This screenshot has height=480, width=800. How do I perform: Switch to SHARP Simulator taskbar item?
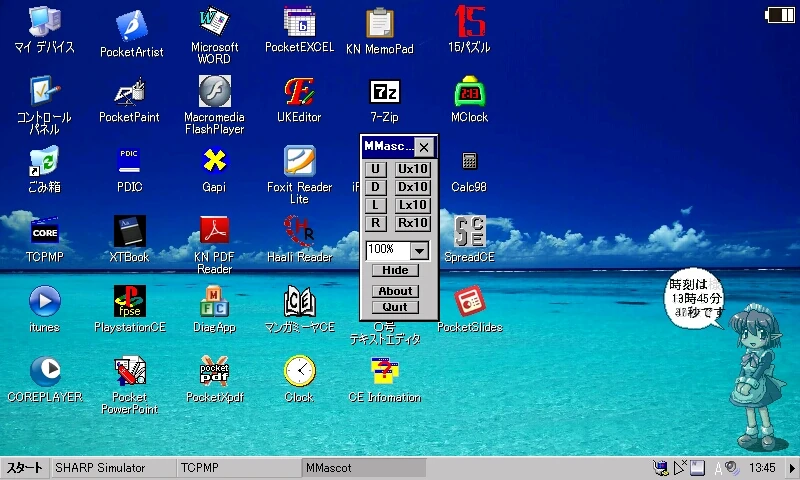[x=113, y=468]
